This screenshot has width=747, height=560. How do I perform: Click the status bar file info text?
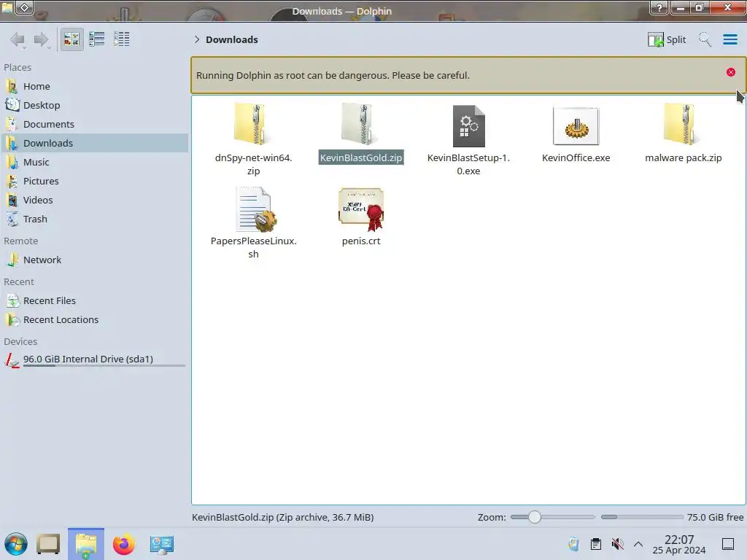point(282,517)
